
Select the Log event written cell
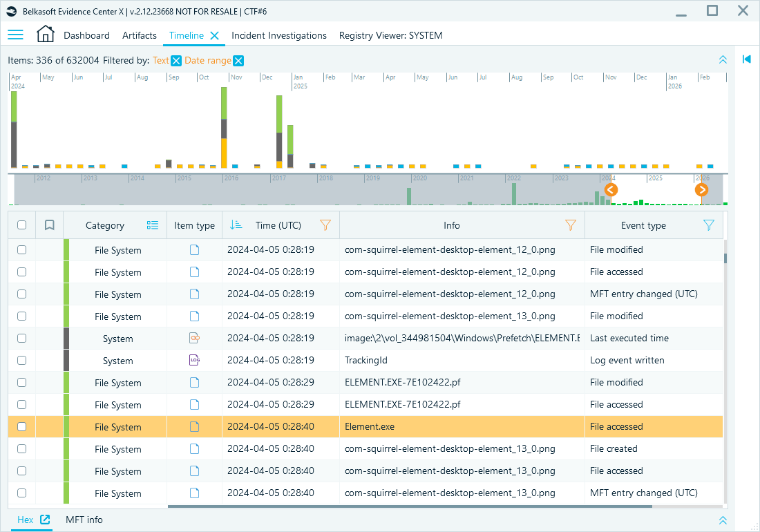[654, 360]
